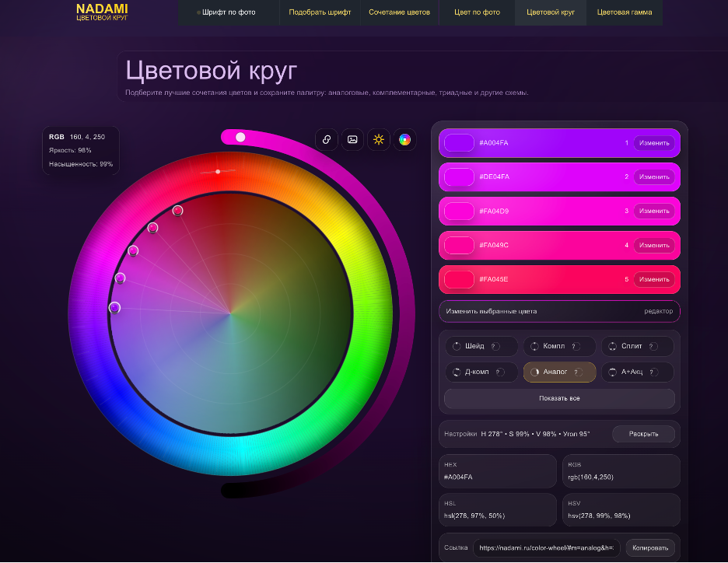Click the rainbow color wheel icon

(404, 139)
